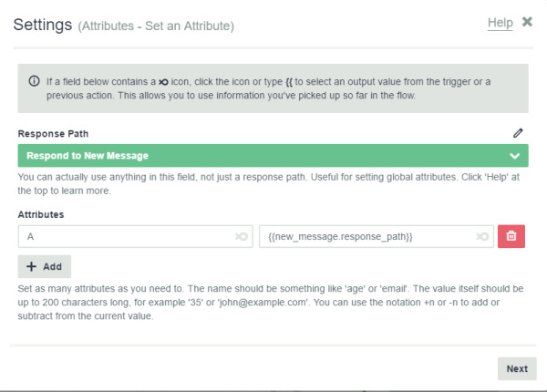Click the output-value icon in the name field
Image resolution: width=547 pixels, height=392 pixels.
click(x=241, y=236)
